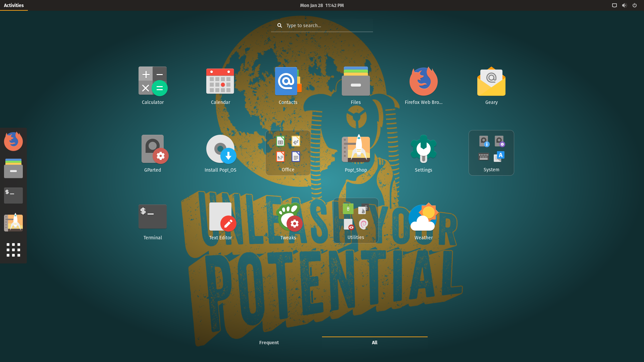This screenshot has width=644, height=362.
Task: Launch the Calendar application
Action: (220, 81)
